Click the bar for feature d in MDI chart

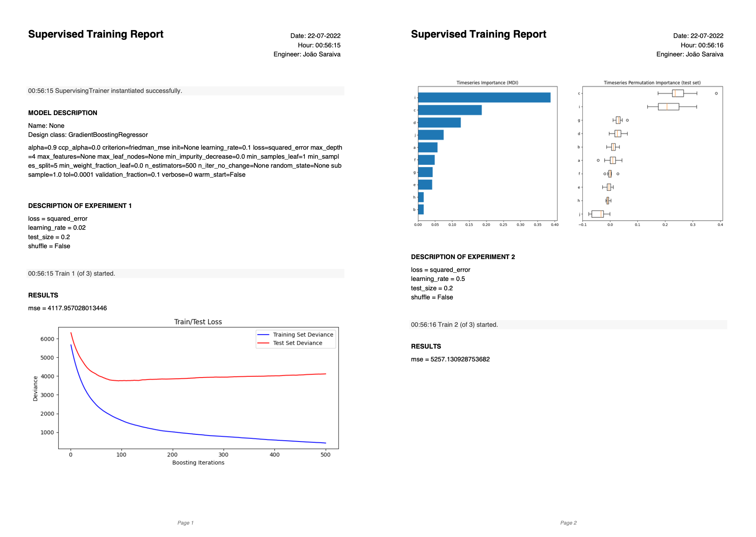439,123
